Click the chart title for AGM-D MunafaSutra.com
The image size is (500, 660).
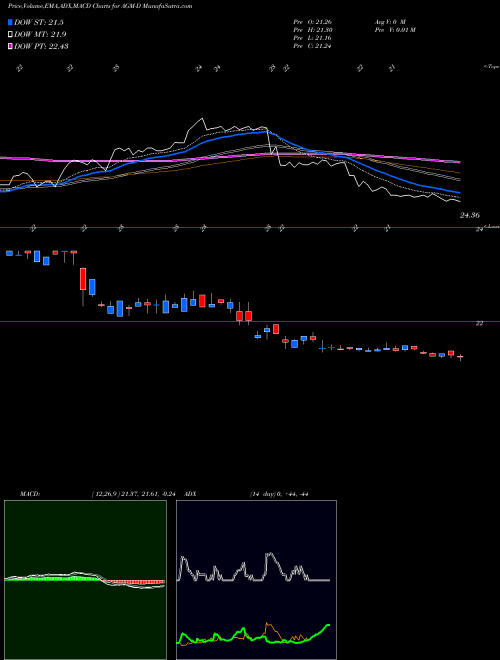(100, 6)
